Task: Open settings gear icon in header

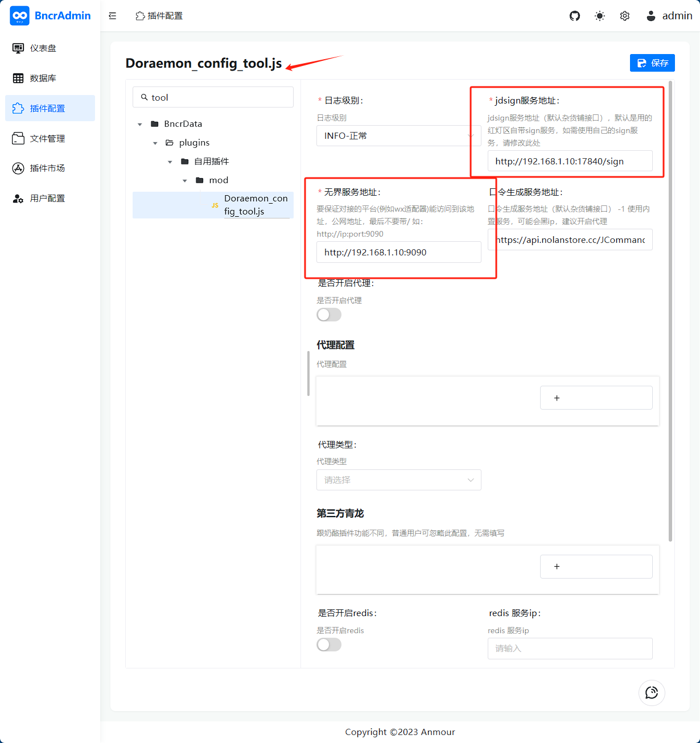Action: click(625, 16)
